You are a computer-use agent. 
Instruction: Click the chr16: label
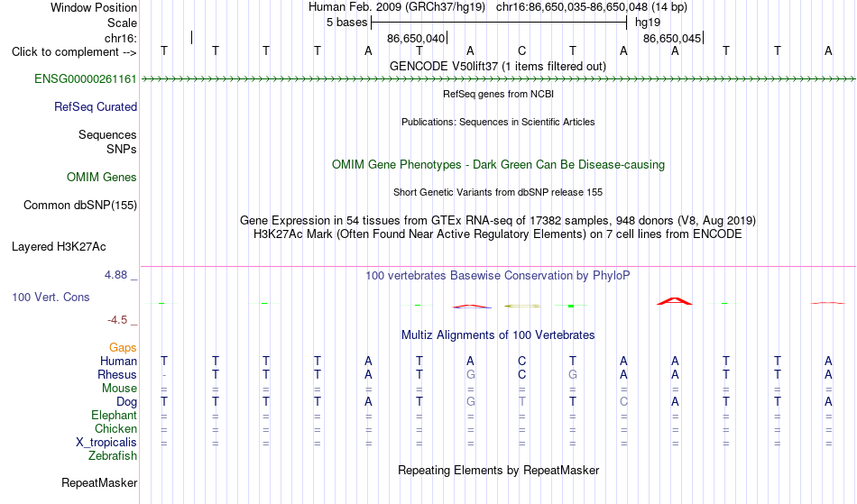(121, 38)
